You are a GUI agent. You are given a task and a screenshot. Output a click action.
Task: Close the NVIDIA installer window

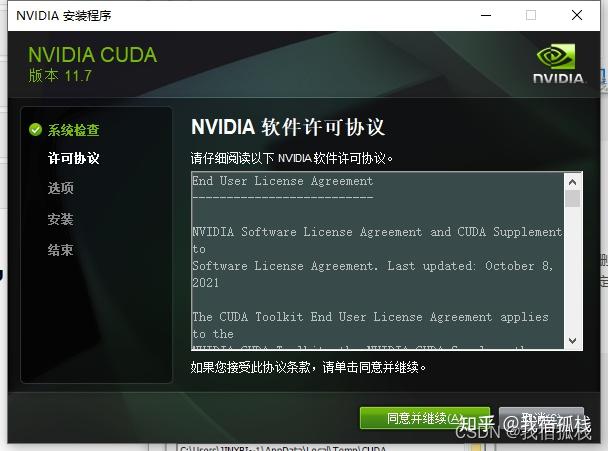click(x=577, y=15)
